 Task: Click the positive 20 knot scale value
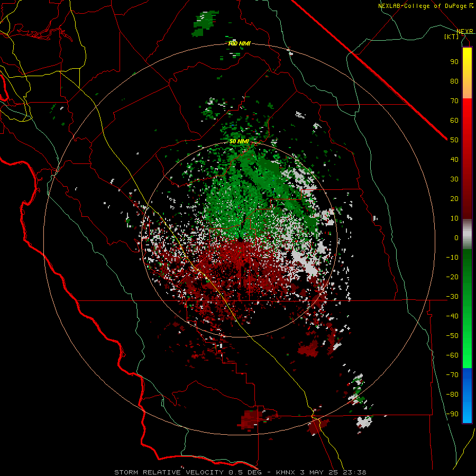click(454, 198)
